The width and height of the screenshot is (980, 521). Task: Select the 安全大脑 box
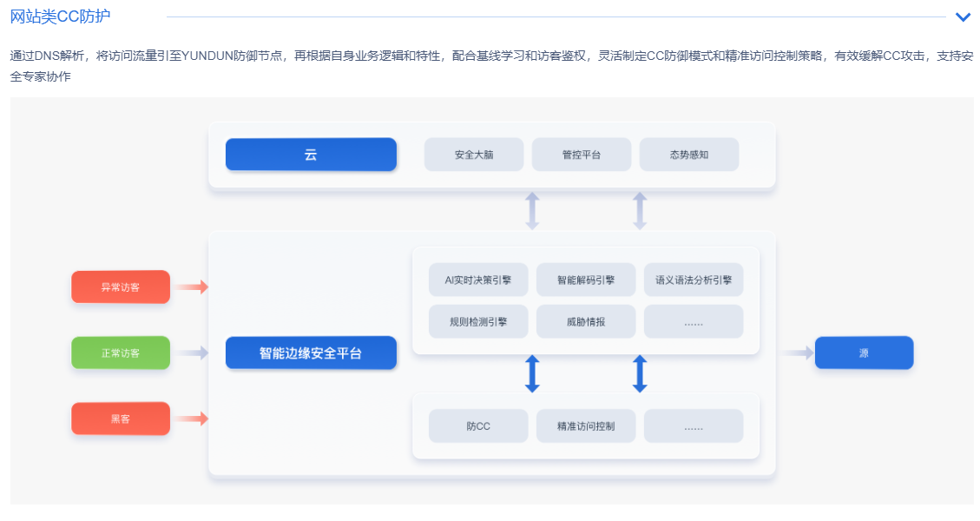[474, 155]
